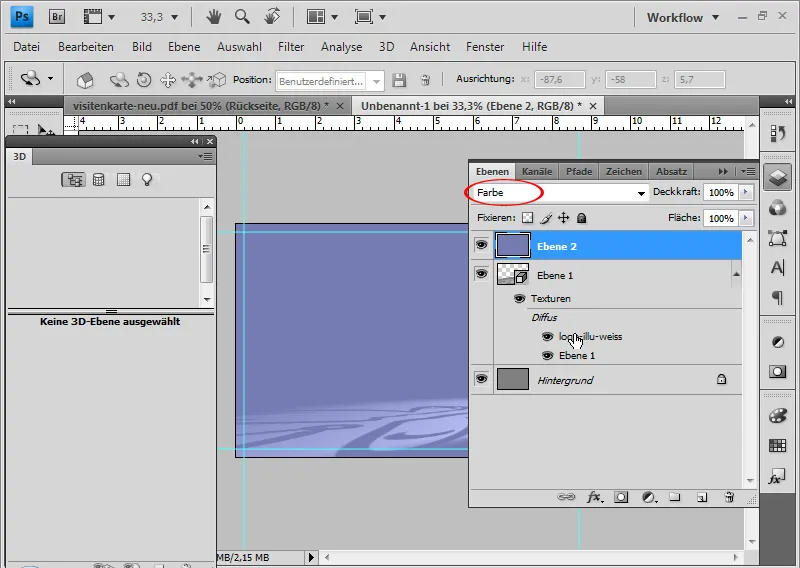Open the Position preset dropdown
The height and width of the screenshot is (568, 800).
coord(376,81)
